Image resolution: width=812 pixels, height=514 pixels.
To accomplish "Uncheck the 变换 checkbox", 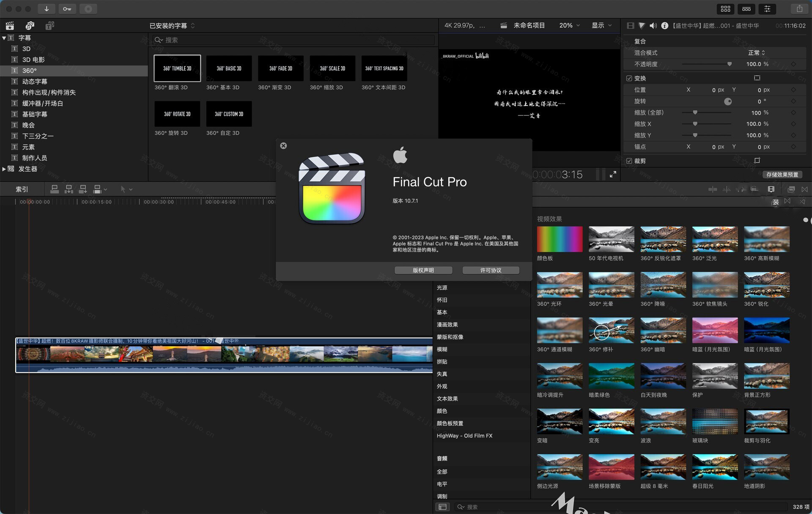I will tap(629, 78).
